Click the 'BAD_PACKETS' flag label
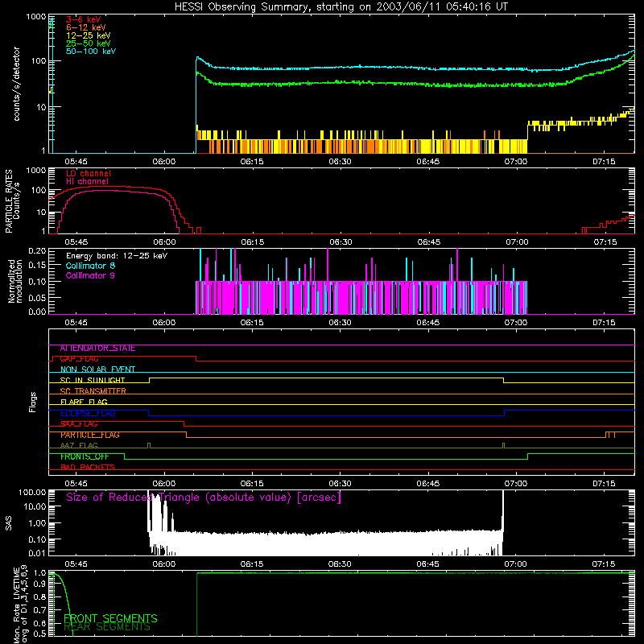This screenshot has width=644, height=644. coord(88,468)
